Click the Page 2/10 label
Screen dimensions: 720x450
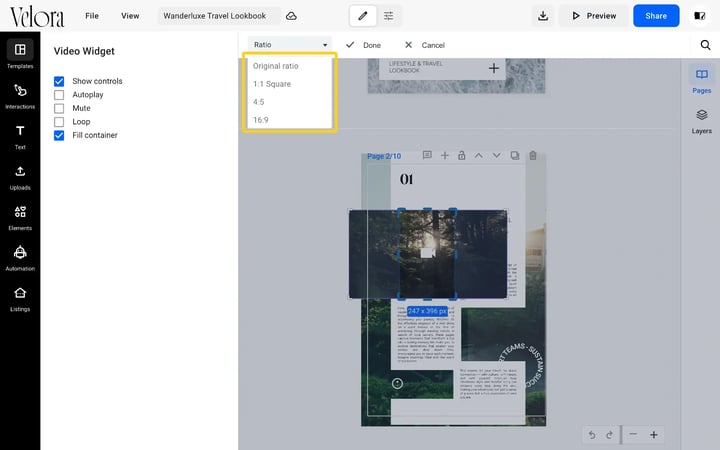pyautogui.click(x=384, y=156)
